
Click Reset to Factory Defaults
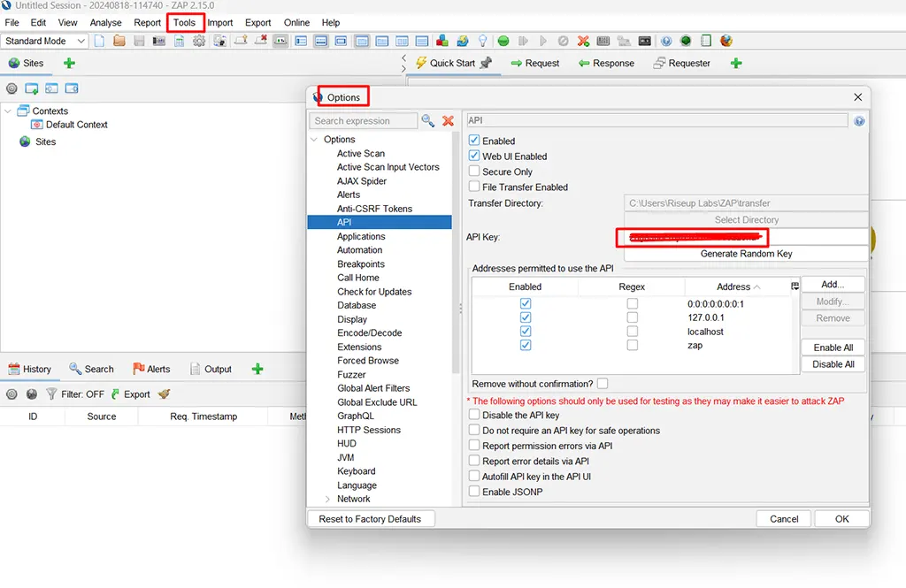tap(371, 518)
